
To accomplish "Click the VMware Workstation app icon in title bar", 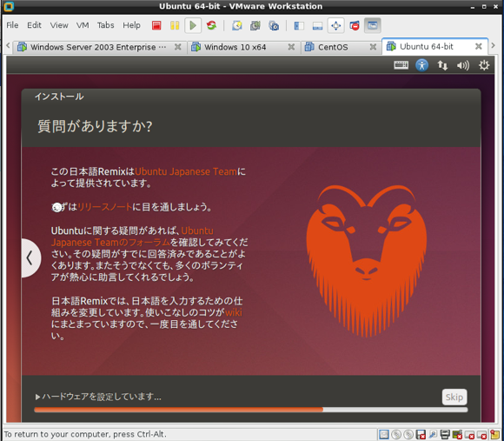I will [9, 6].
